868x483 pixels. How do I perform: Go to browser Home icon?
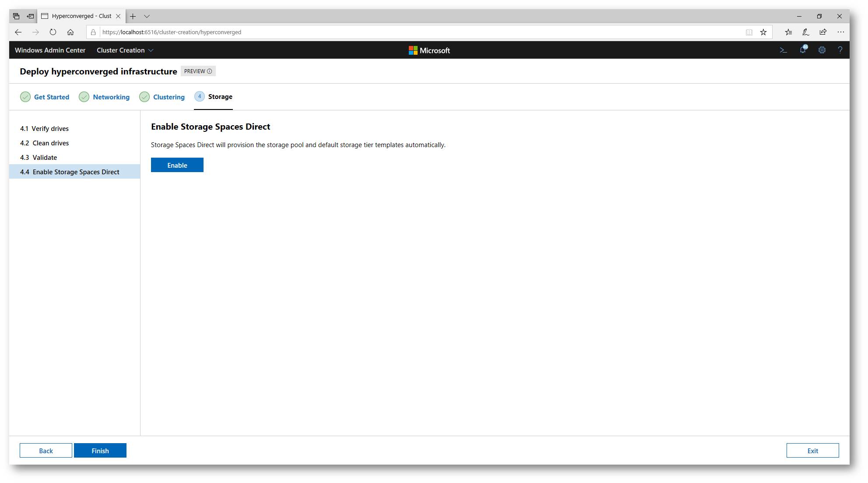click(x=70, y=32)
